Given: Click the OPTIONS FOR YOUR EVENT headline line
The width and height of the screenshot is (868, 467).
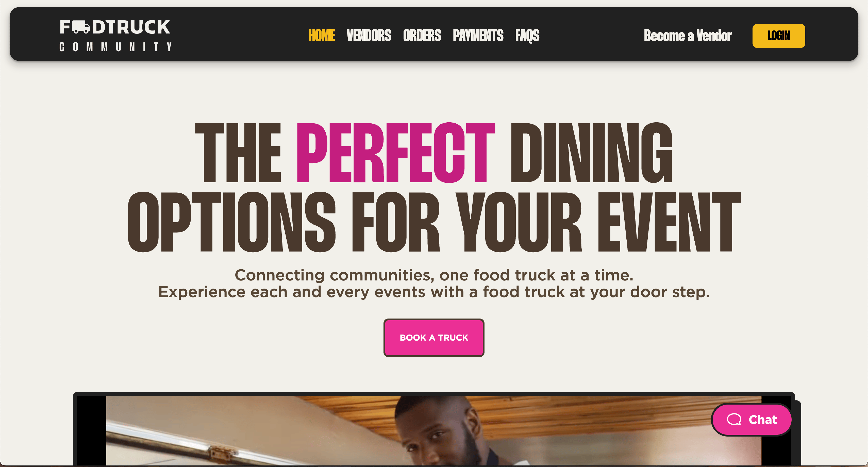Looking at the screenshot, I should click(x=434, y=222).
